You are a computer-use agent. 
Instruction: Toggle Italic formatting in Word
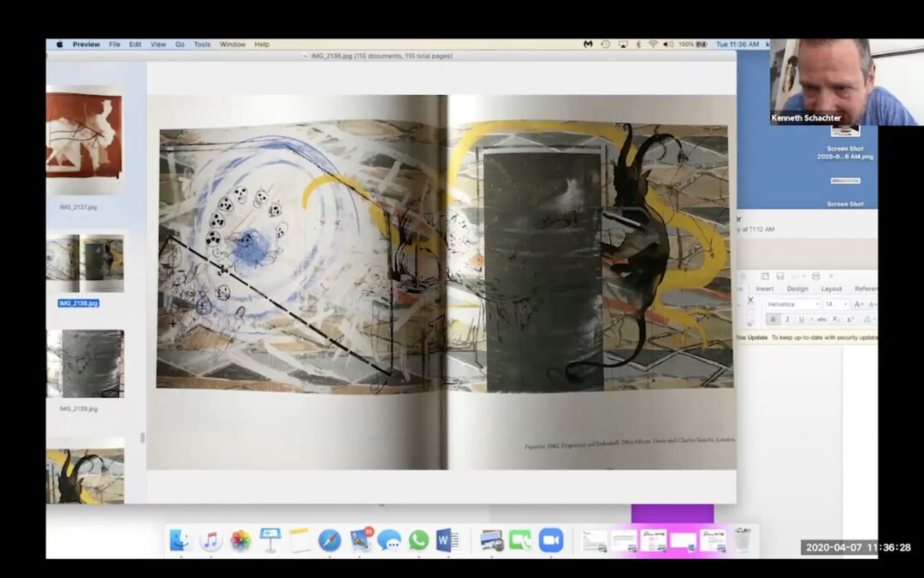coord(787,319)
